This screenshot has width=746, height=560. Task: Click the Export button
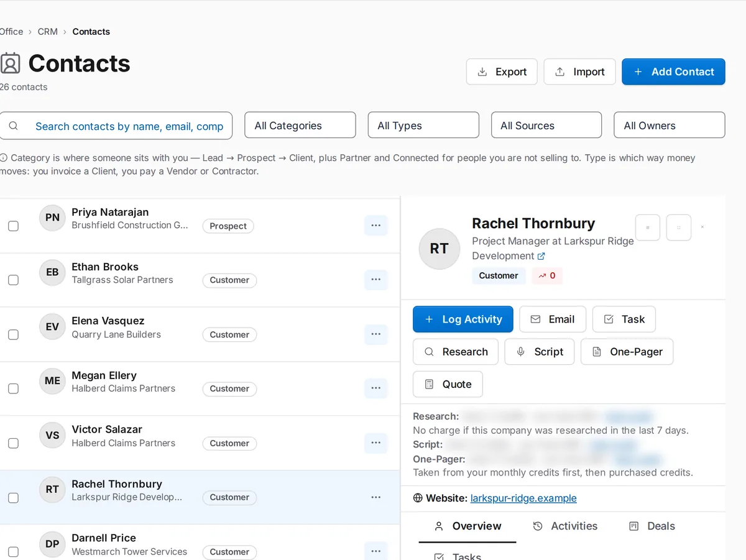502,71
